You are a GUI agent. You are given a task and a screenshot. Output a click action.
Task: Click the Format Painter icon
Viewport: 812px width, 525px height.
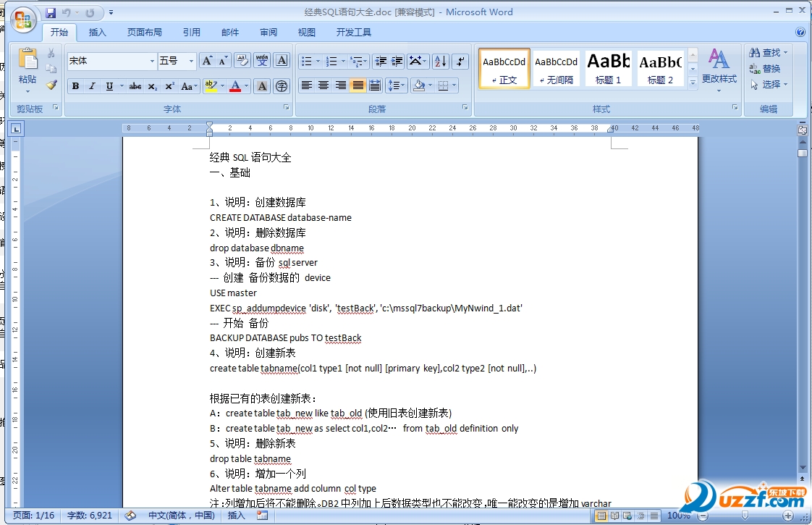[51, 85]
